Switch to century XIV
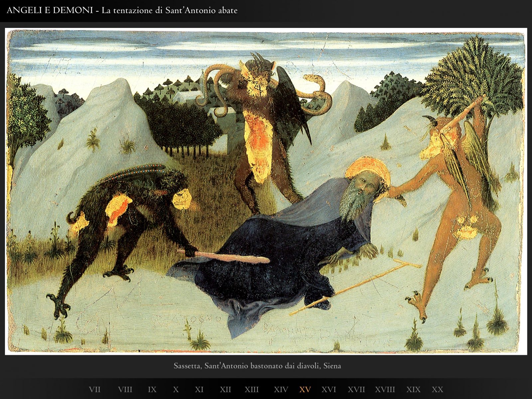Screen dimensions: 532x399 coord(281,389)
